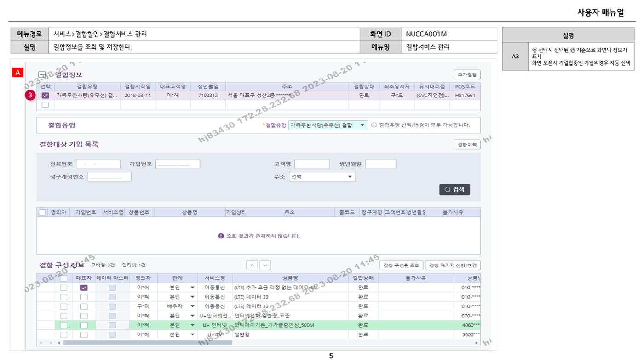The image size is (644, 362).
Task: Toggle the select-all checkbox in 결합대상 가입 목록 header
Action: pos(42,212)
